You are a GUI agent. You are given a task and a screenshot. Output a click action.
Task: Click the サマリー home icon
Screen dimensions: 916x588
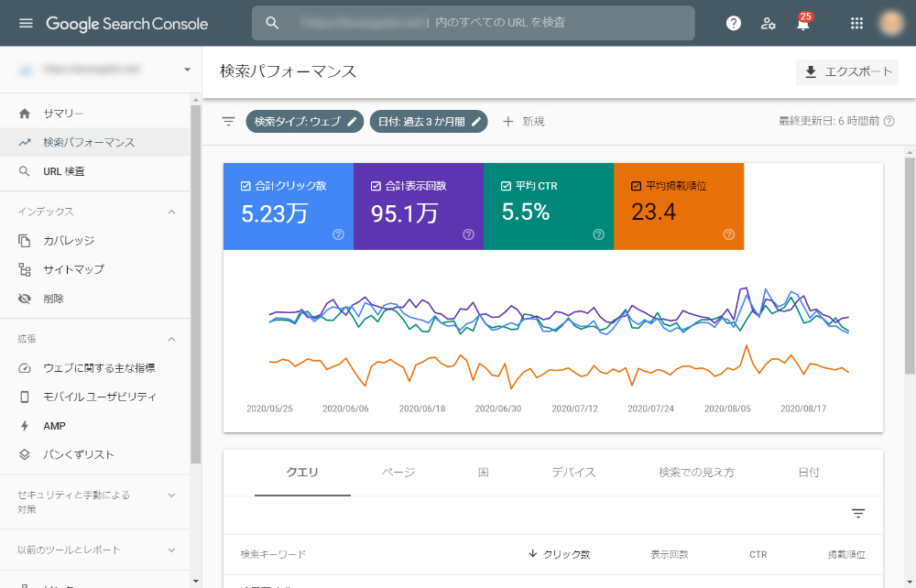point(25,114)
